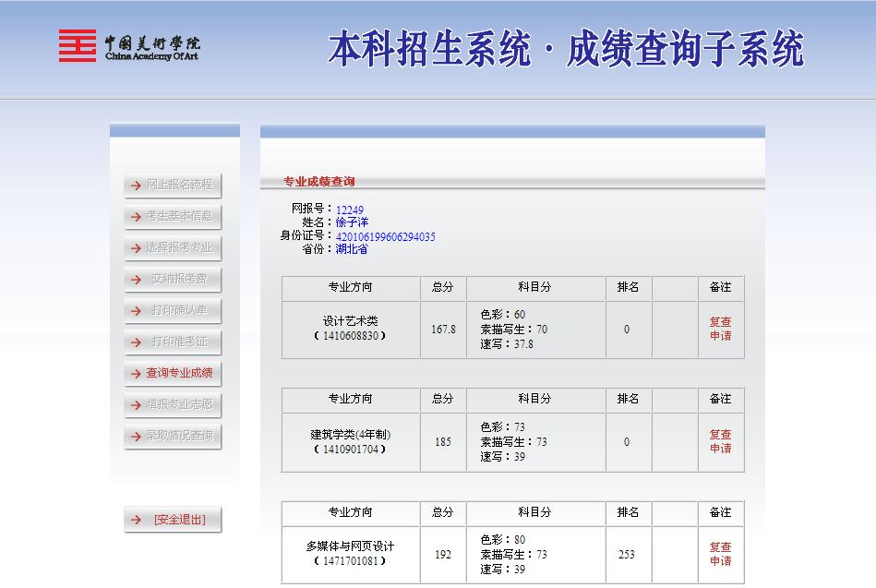
Task: Open the 考生基本信息 sidebar item
Action: [173, 216]
